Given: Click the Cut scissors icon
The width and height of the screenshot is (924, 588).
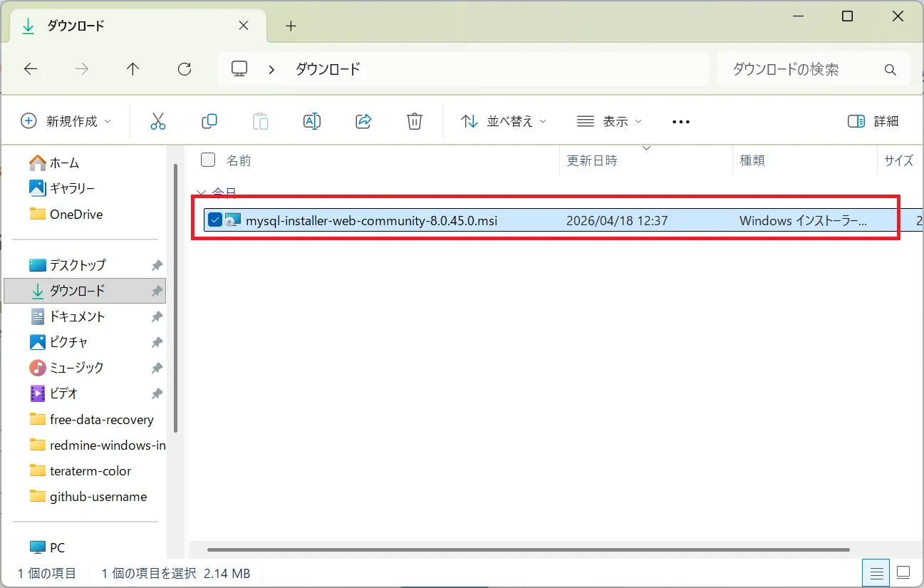Looking at the screenshot, I should pyautogui.click(x=158, y=121).
